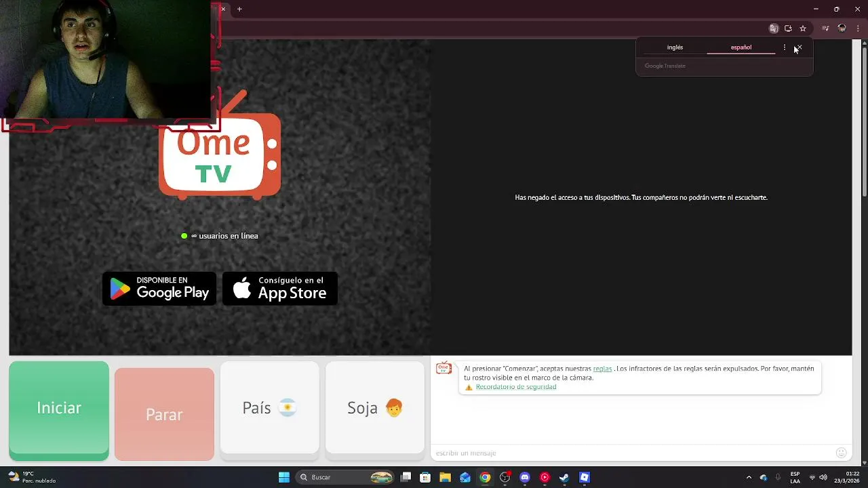
Task: Open File Explorer from taskbar
Action: point(445,477)
